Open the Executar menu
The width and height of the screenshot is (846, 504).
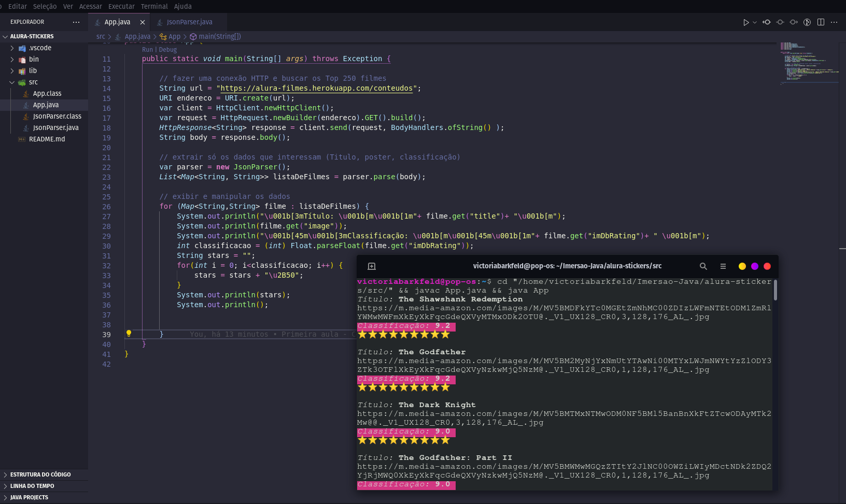[121, 6]
